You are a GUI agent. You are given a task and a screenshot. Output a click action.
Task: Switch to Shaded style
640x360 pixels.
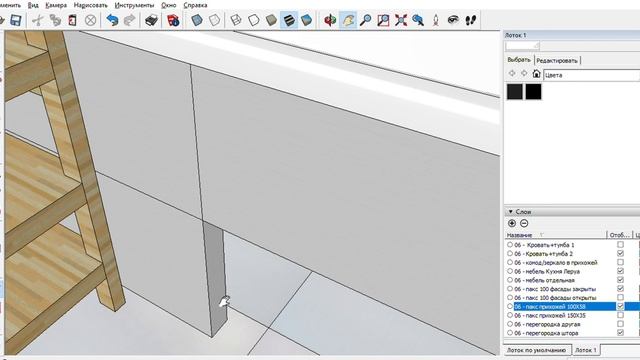[x=271, y=20]
